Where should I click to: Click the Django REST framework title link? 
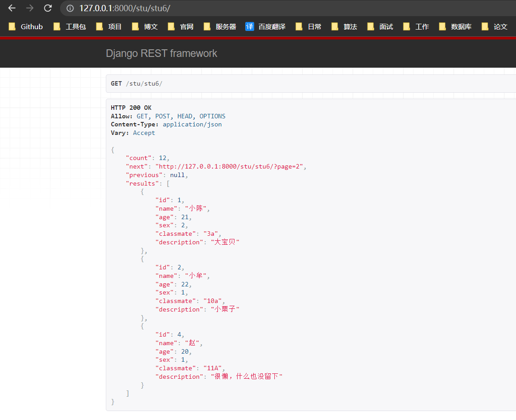tap(161, 53)
